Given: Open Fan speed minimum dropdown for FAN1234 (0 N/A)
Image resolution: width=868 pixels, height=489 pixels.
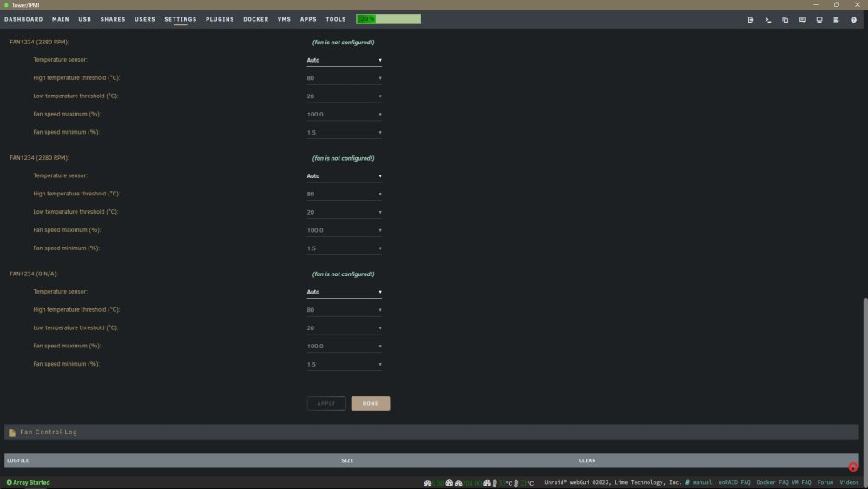Looking at the screenshot, I should pos(344,365).
